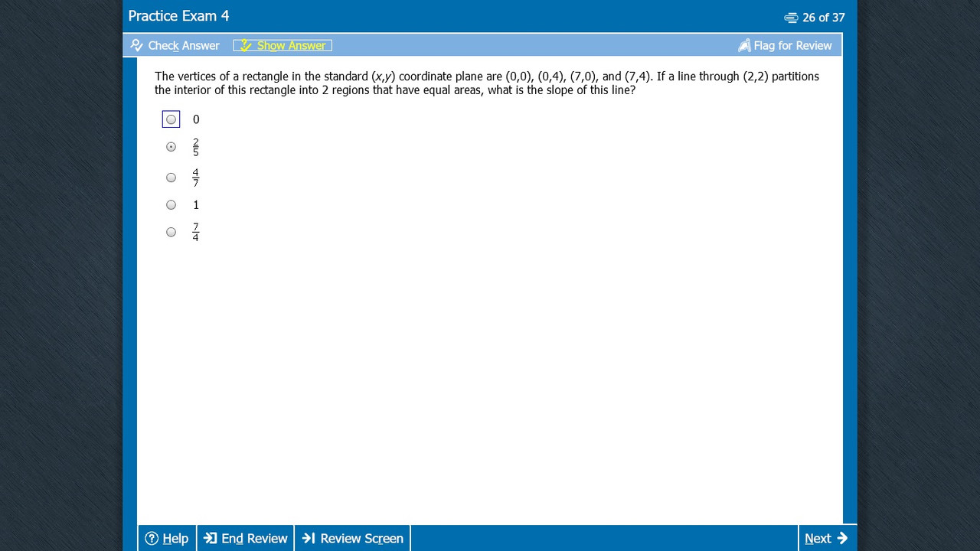This screenshot has width=980, height=551.
Task: Open the Help dialog
Action: click(x=167, y=538)
